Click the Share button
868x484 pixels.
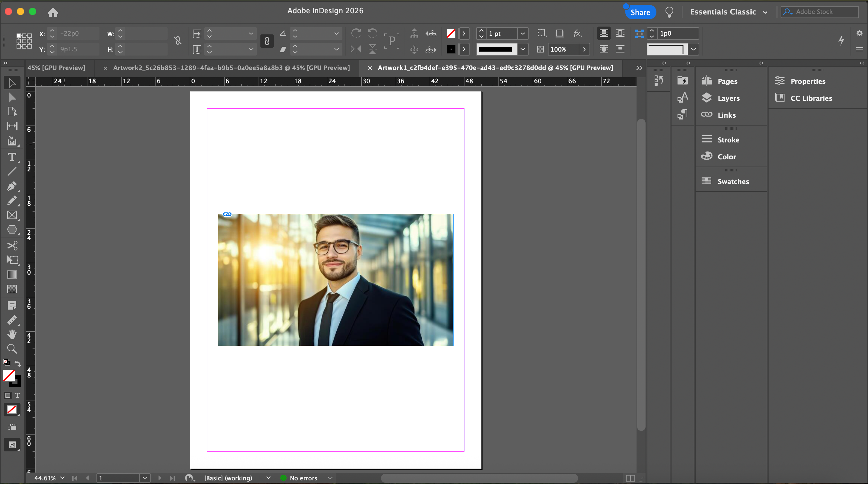click(x=640, y=12)
